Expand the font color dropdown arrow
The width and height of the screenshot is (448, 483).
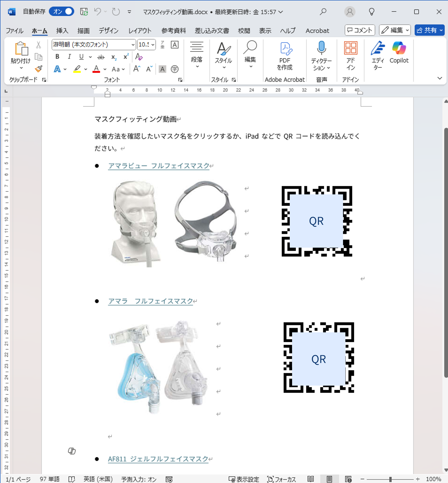105,69
